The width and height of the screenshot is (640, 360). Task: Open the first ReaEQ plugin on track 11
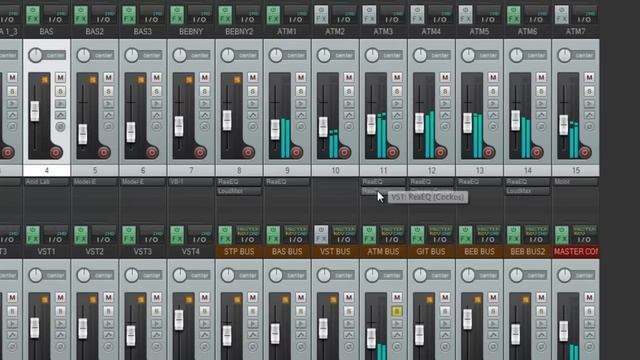(383, 182)
